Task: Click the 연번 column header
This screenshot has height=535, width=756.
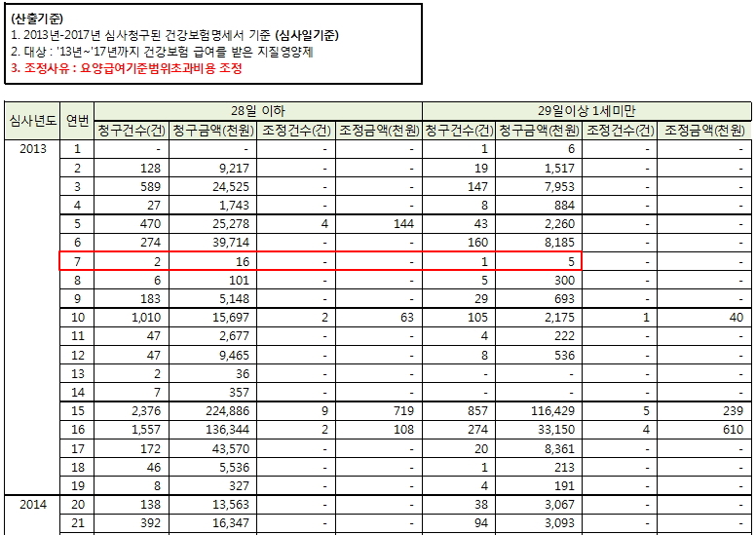Action: pos(77,121)
